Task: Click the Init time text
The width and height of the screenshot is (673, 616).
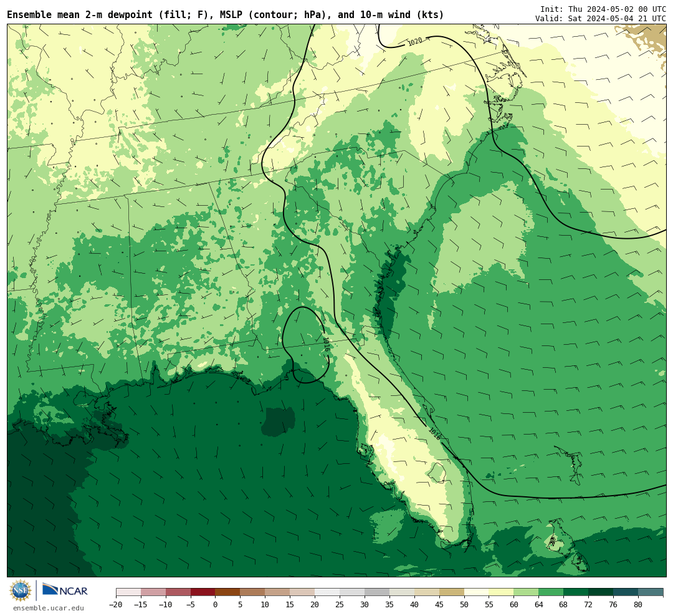Action: click(x=603, y=9)
